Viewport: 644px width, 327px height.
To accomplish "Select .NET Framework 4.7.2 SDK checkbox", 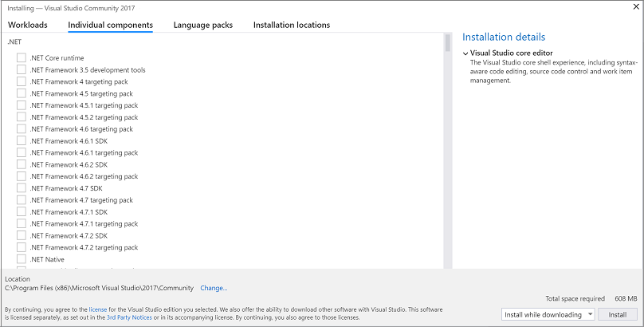I will pos(22,236).
